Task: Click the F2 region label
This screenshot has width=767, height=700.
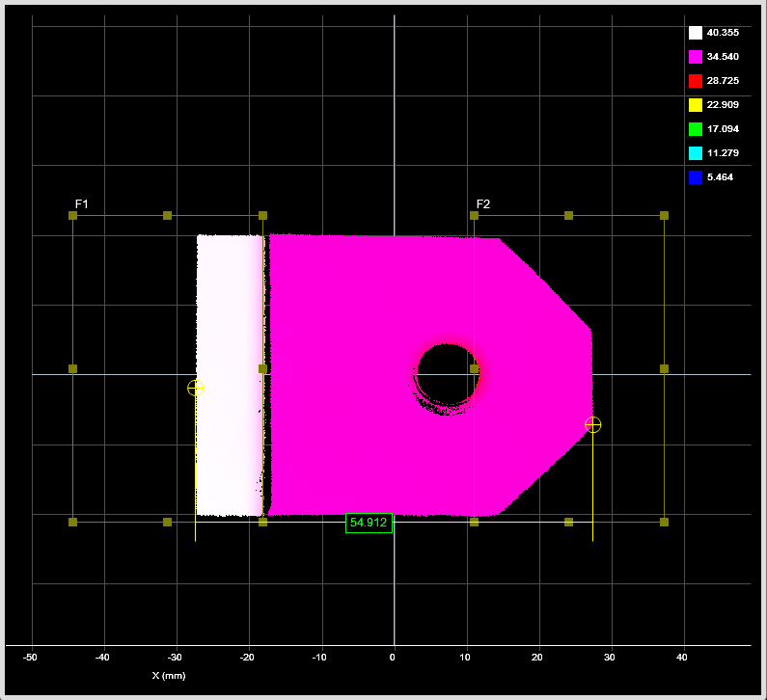Action: (483, 204)
